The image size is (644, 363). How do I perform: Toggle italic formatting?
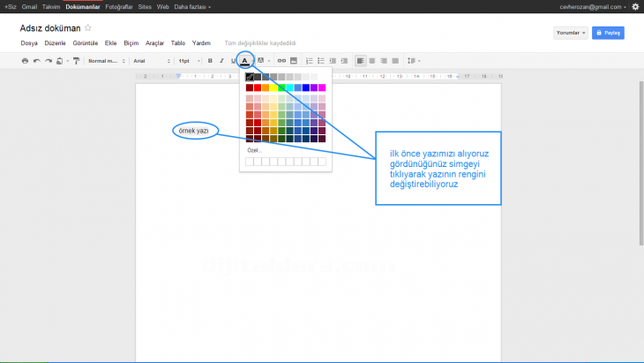[x=221, y=61]
